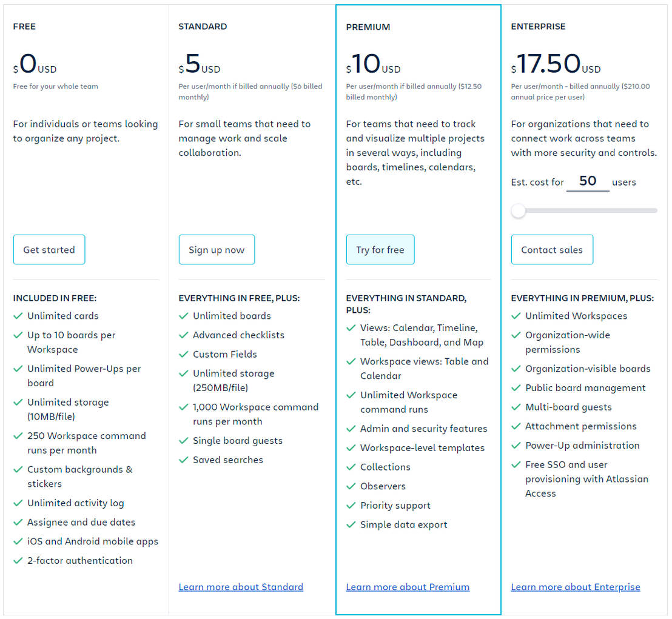
Task: Click the checkmark beside Priority support
Action: tap(351, 506)
